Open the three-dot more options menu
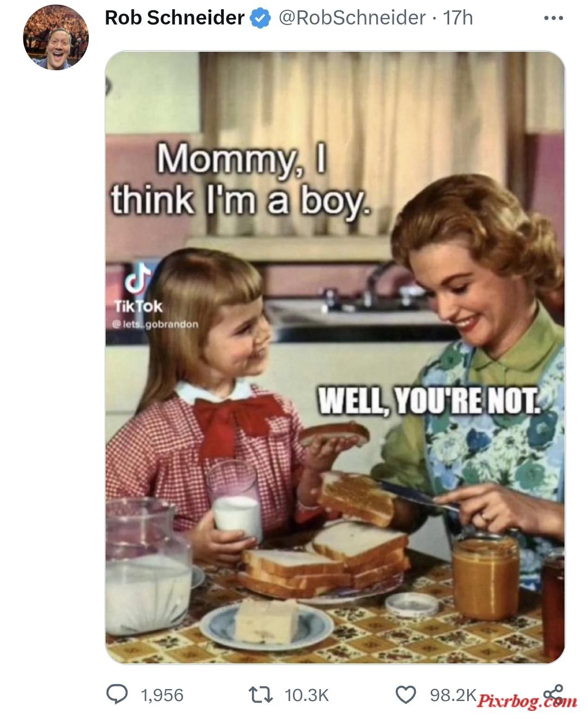 point(553,18)
